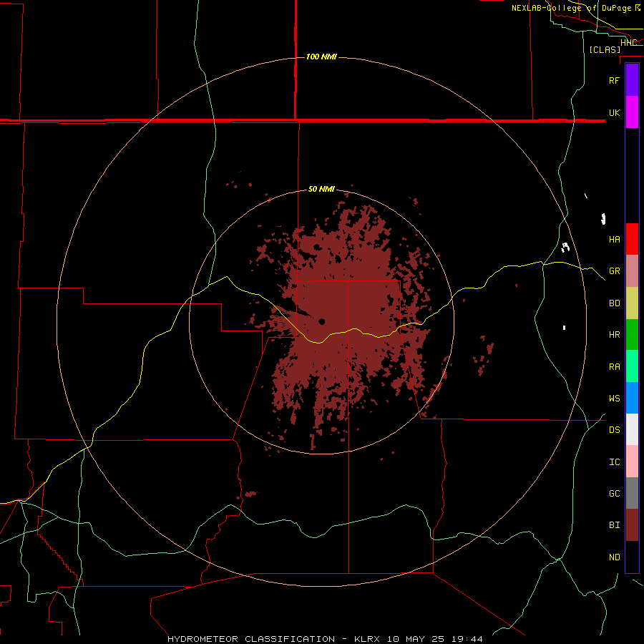Click the RA light-green legend swatch
Image resolution: width=644 pixels, height=644 pixels.
[632, 366]
